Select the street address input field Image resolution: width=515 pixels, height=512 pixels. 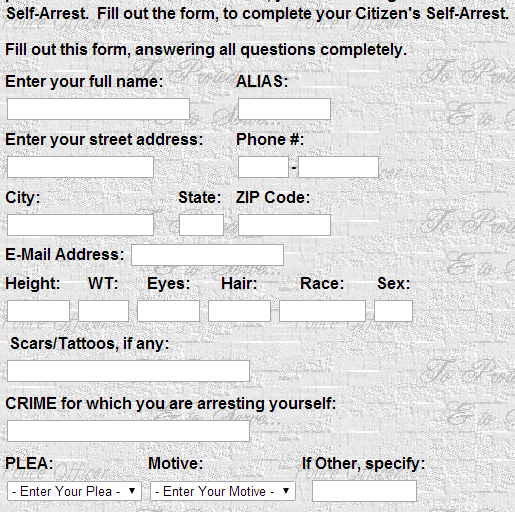[80, 167]
